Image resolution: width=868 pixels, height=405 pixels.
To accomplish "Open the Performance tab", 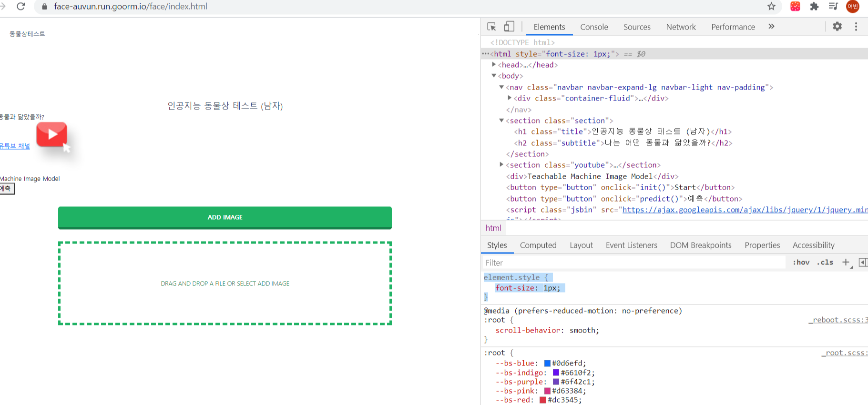I will (x=733, y=27).
